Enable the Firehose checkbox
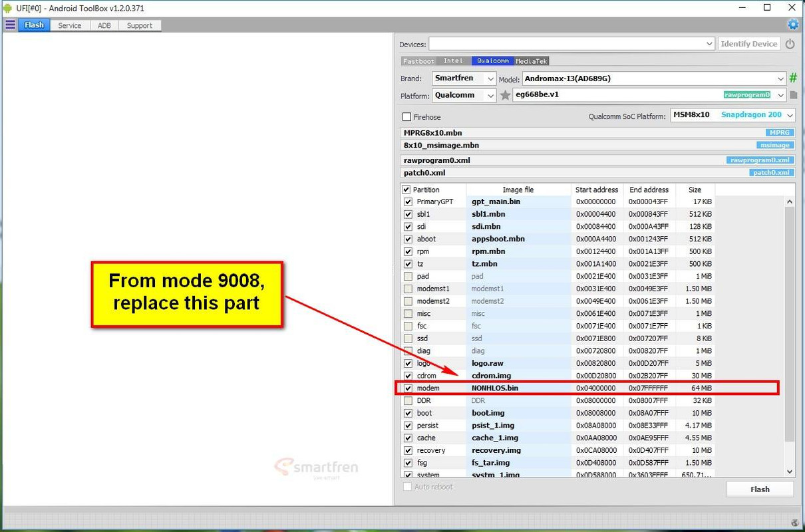The height and width of the screenshot is (532, 805). 406,117
